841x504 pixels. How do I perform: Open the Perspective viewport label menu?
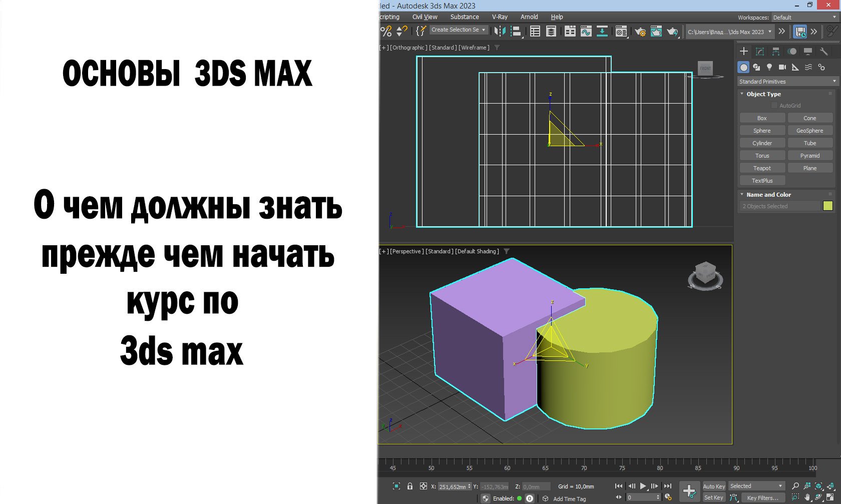coord(407,251)
